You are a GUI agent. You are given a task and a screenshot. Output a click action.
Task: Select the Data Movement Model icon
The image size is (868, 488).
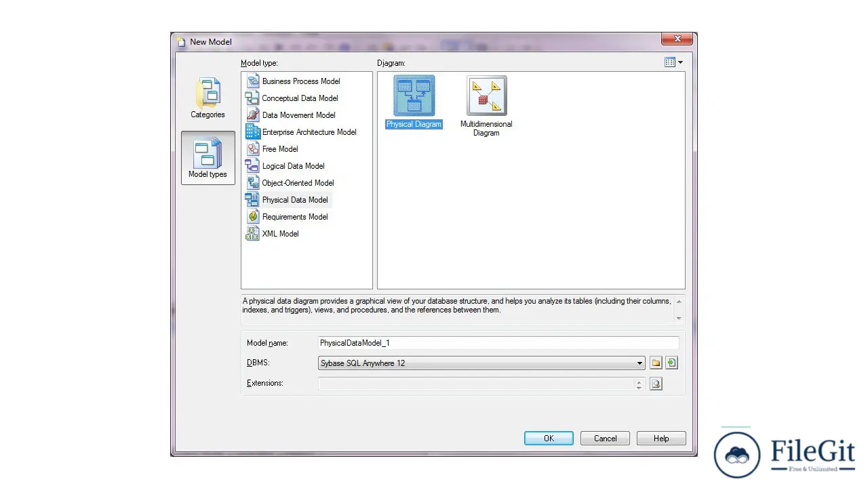[x=252, y=115]
